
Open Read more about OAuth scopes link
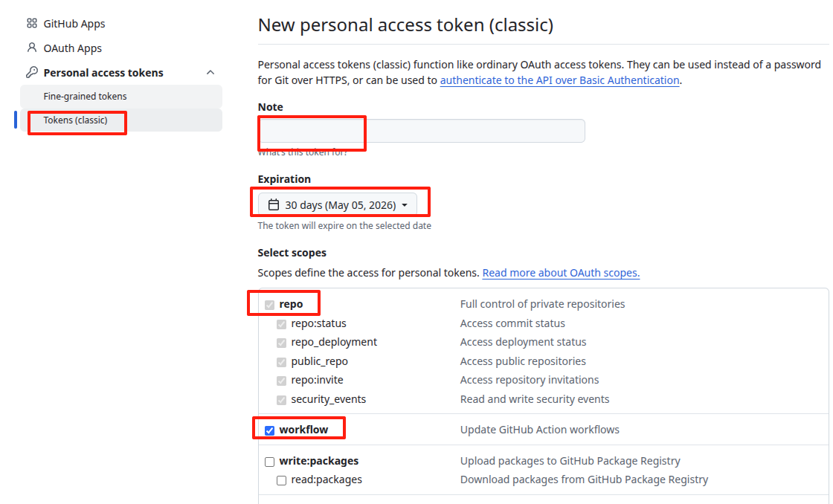pos(561,273)
